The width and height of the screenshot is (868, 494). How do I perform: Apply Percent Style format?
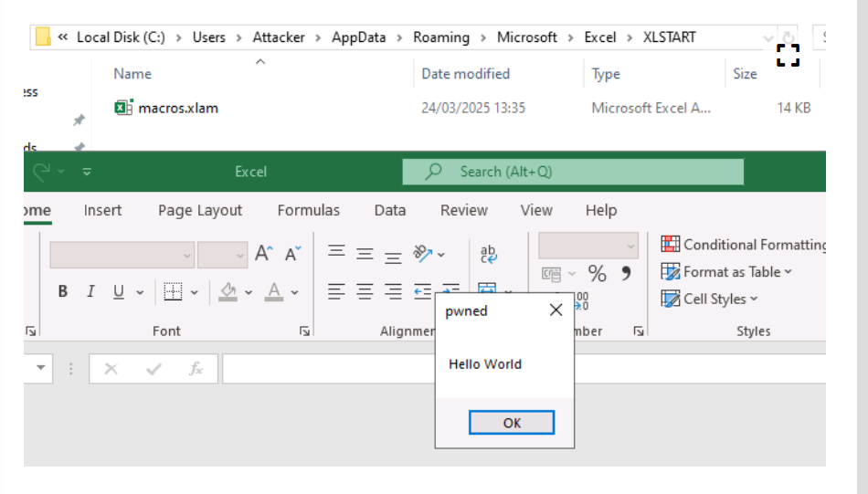coord(598,273)
